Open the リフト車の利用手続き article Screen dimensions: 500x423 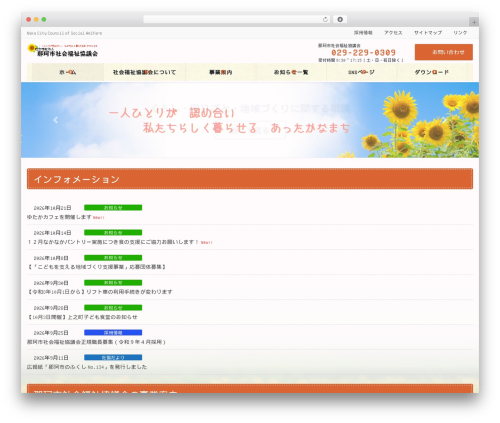[100, 292]
